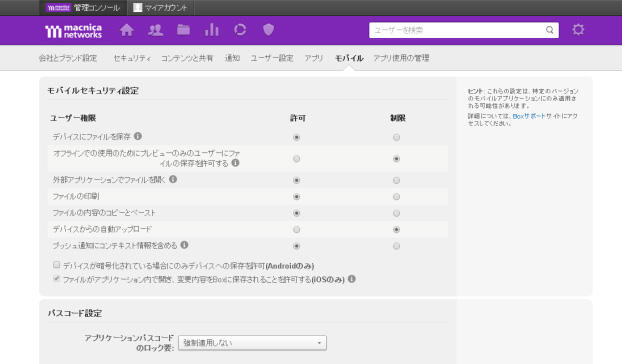This screenshot has width=622, height=364.
Task: Open the アプリケーションパスコード lock dropdown
Action: coord(252,343)
